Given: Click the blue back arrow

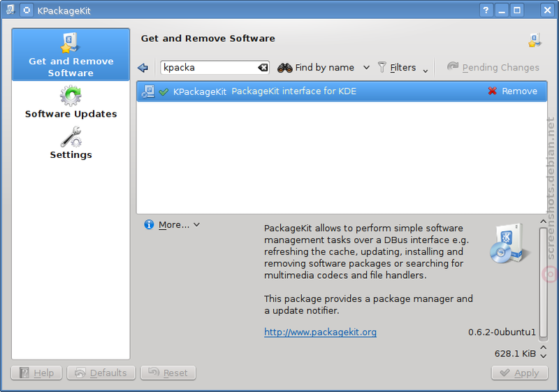Looking at the screenshot, I should pyautogui.click(x=143, y=68).
